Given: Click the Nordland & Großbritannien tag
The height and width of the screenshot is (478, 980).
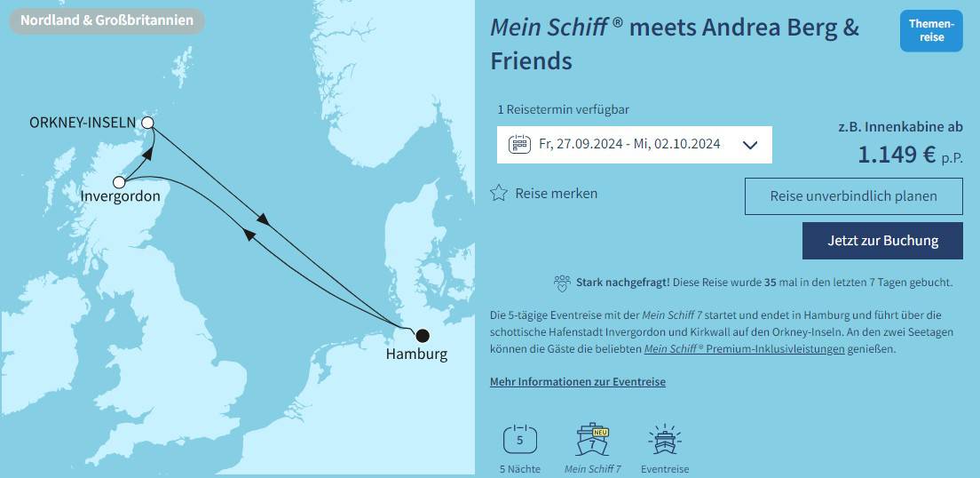Looking at the screenshot, I should pyautogui.click(x=107, y=20).
